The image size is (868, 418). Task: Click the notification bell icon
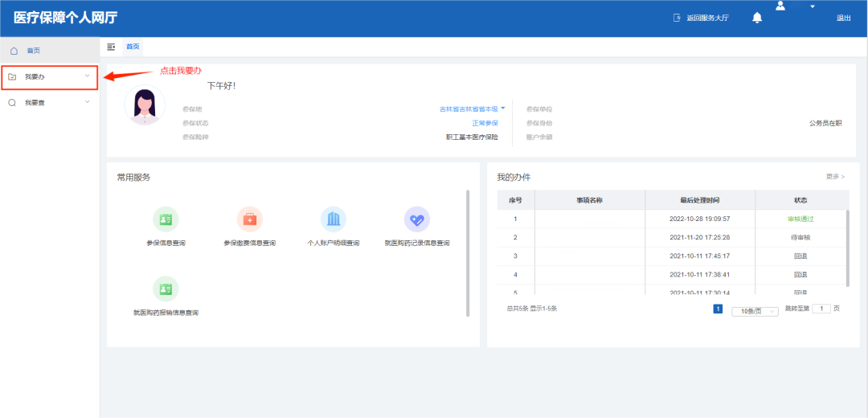756,18
